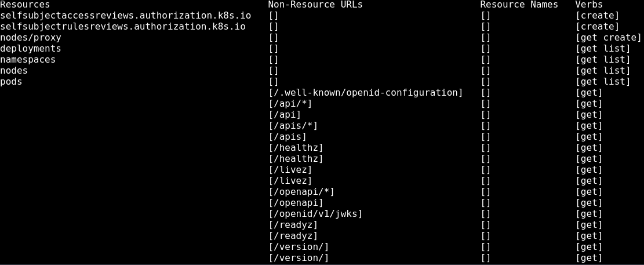Image resolution: width=644 pixels, height=265 pixels.
Task: Click the Non-Resource URLs column header
Action: point(315,5)
